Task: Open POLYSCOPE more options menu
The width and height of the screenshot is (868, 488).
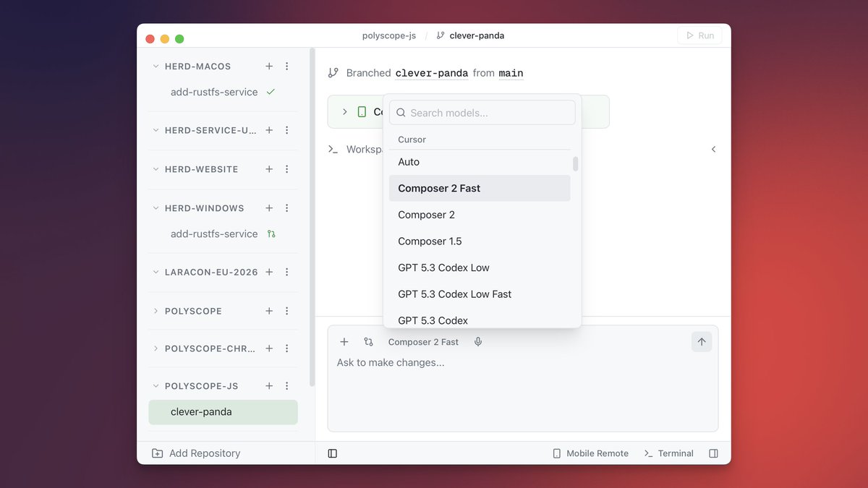Action: [x=286, y=311]
